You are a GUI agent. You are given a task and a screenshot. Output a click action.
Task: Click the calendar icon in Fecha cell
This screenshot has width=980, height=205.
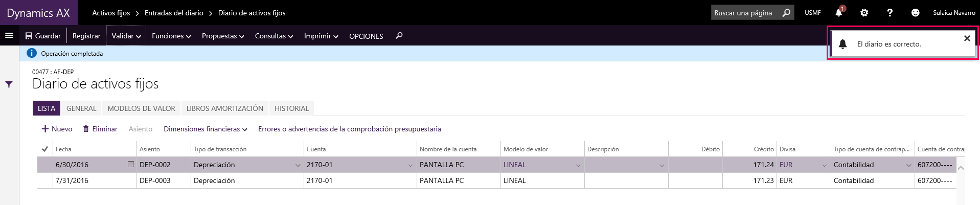[x=131, y=165]
